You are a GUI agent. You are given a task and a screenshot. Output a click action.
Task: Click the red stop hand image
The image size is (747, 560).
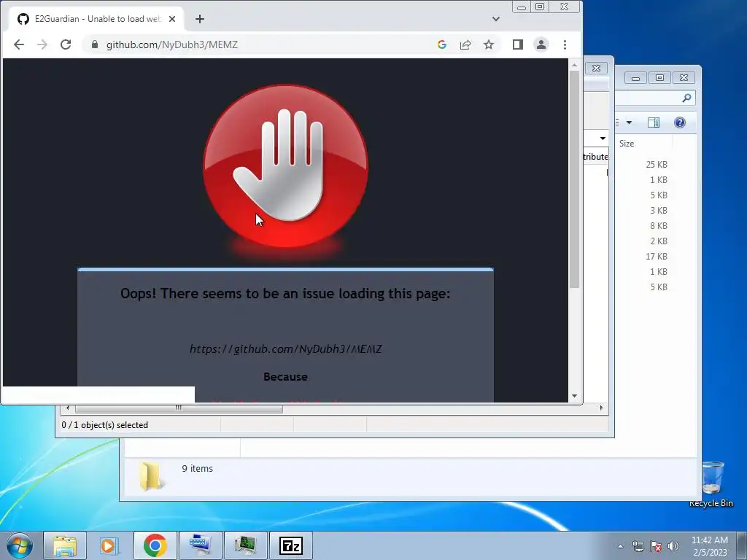285,166
